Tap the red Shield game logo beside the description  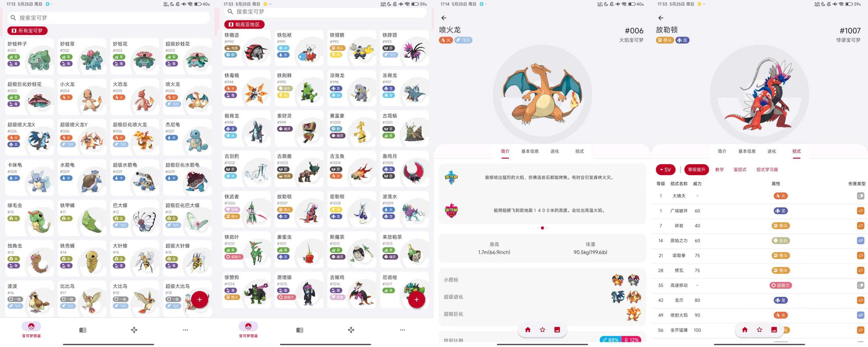451,210
